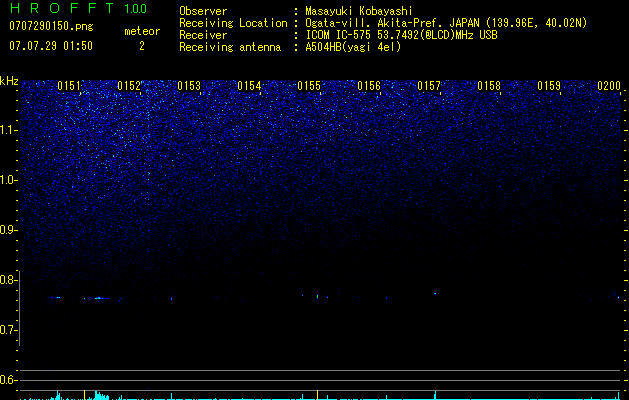629x400 pixels.
Task: Click the Receiving Location line text
Action: coord(383,23)
